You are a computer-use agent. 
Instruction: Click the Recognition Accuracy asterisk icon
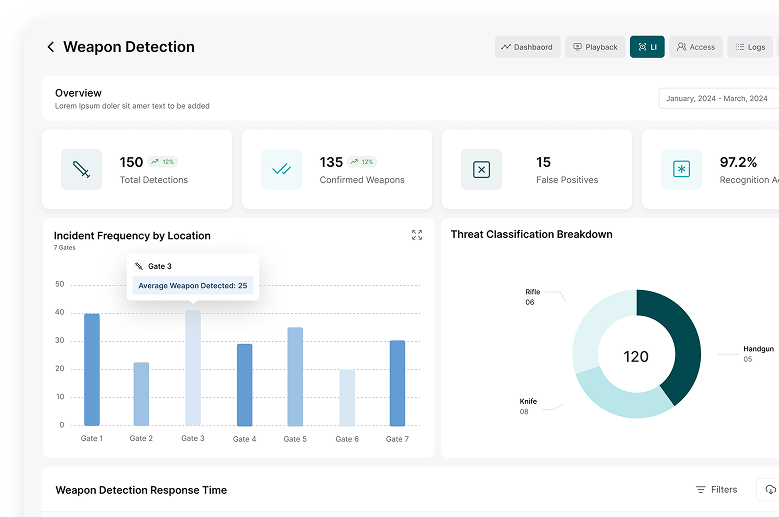(x=681, y=170)
